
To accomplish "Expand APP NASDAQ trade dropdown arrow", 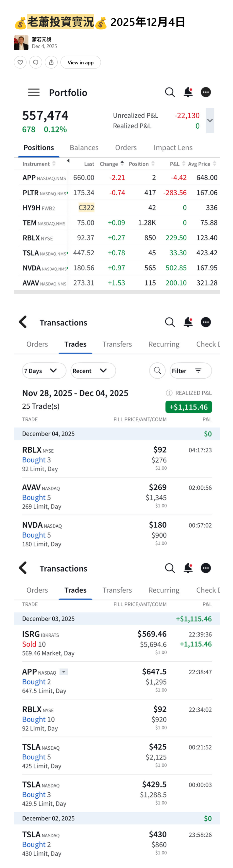I will click(63, 672).
